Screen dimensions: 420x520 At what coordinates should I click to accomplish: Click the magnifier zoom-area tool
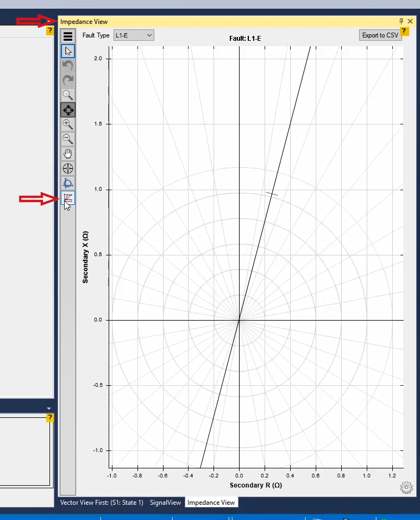(68, 95)
